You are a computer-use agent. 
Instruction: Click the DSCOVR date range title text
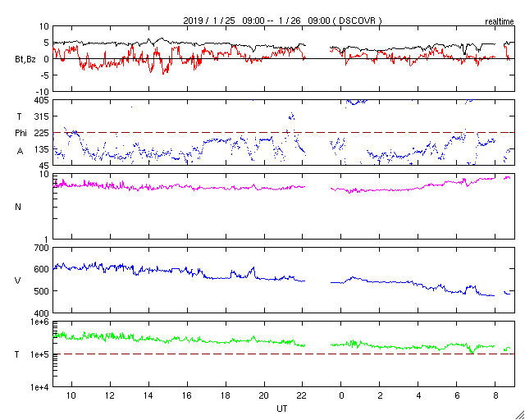coord(282,21)
